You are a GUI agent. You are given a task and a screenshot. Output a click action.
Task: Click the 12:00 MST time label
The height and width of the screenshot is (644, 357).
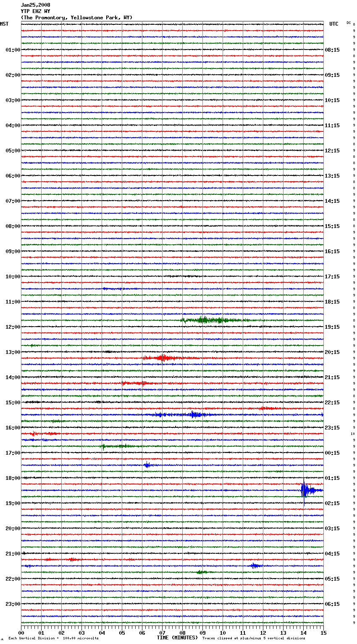pyautogui.click(x=13, y=327)
